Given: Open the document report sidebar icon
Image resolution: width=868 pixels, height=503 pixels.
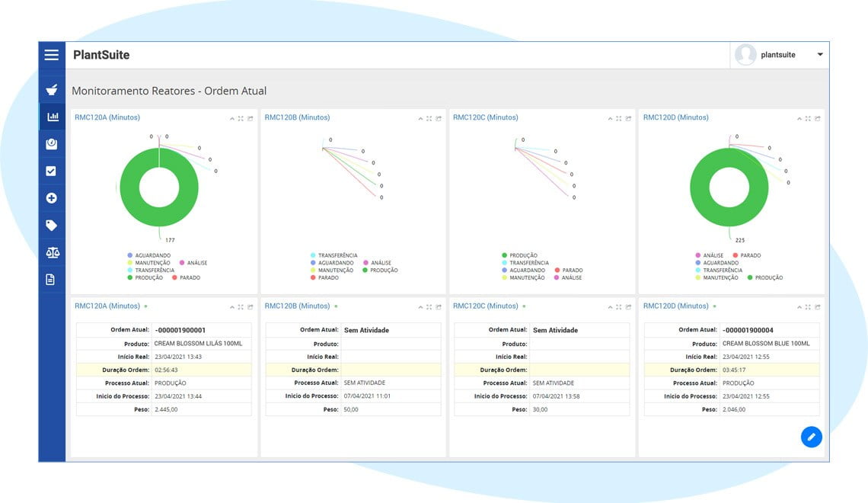Looking at the screenshot, I should pyautogui.click(x=50, y=280).
